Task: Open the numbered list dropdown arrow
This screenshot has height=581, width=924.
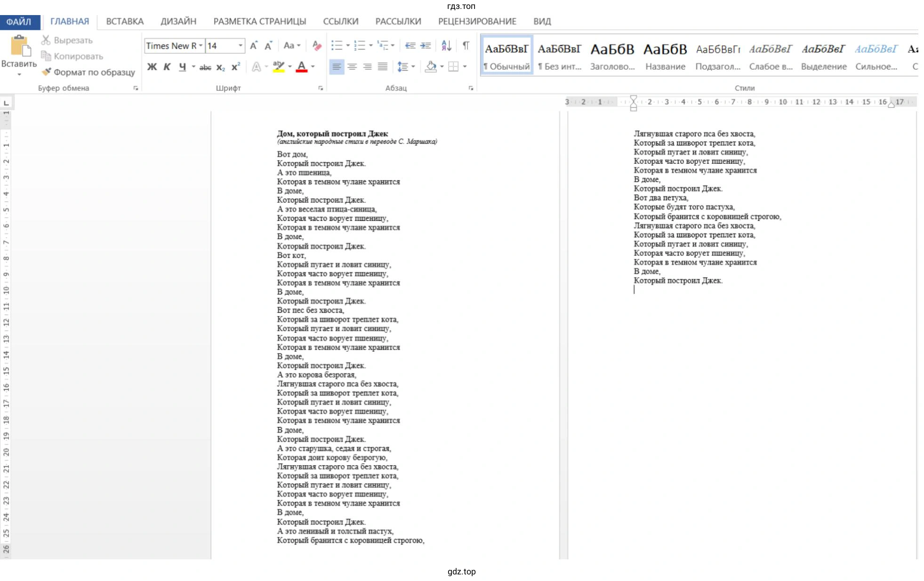Action: (371, 46)
